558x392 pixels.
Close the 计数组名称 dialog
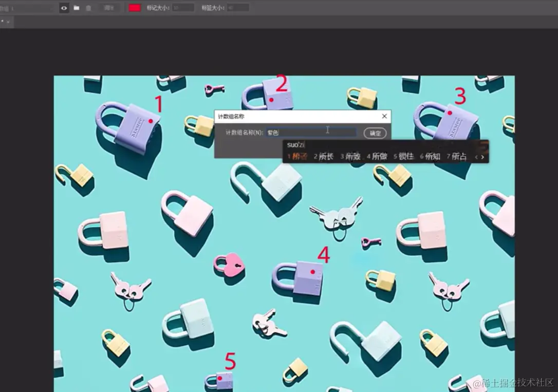click(384, 116)
